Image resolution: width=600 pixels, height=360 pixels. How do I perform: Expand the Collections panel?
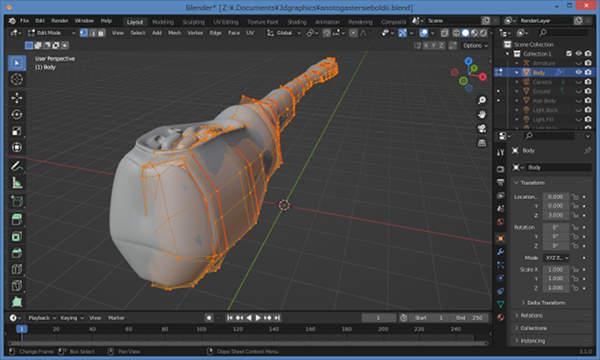[x=533, y=328]
